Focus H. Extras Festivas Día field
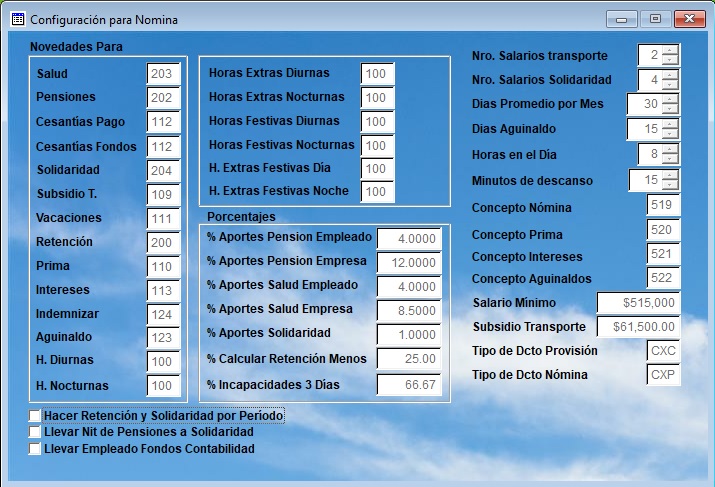Viewport: 715px width, 487px height. pos(377,169)
